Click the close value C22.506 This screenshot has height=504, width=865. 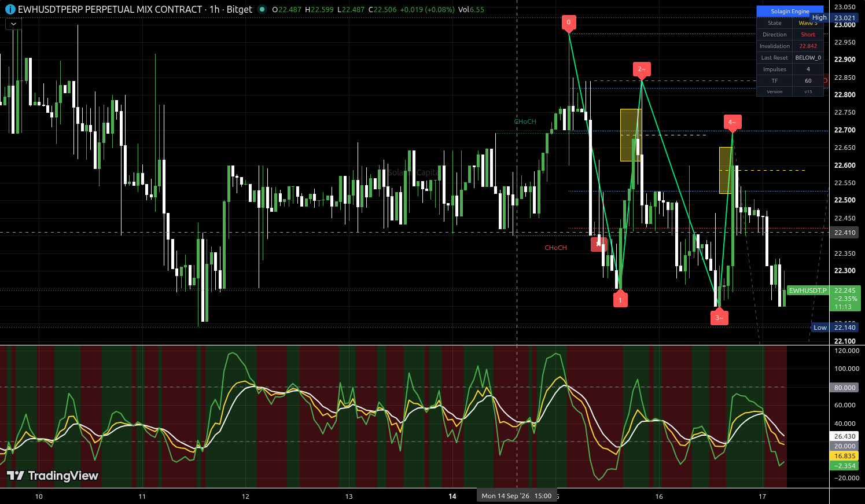point(382,10)
